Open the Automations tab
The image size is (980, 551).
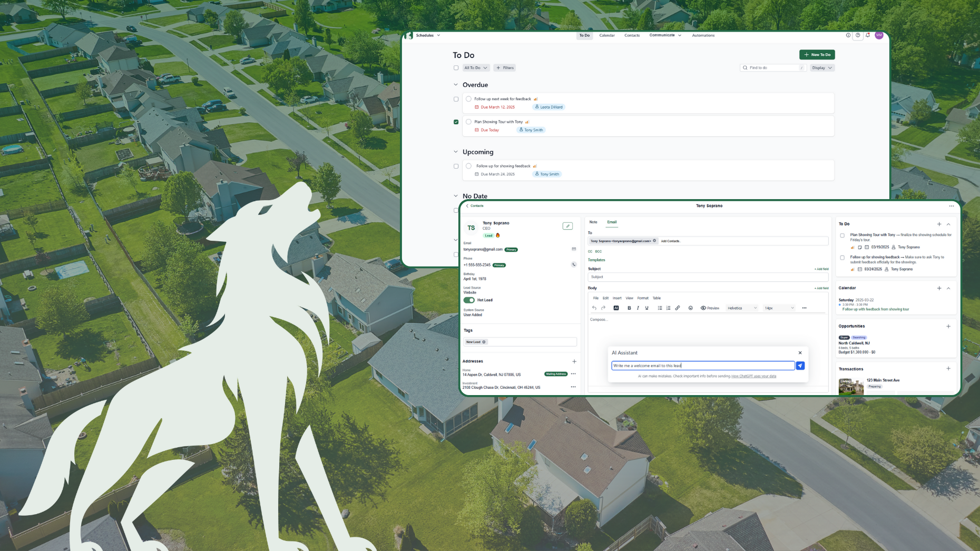tap(703, 35)
